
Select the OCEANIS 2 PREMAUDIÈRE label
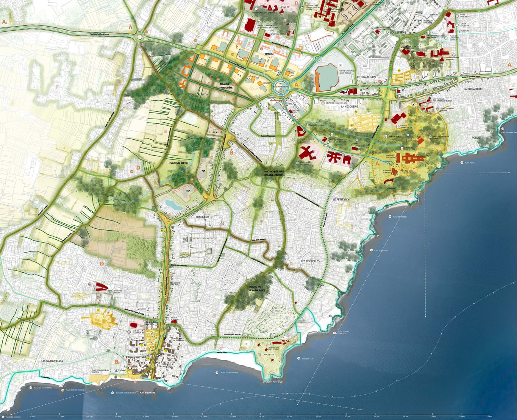[225, 86]
